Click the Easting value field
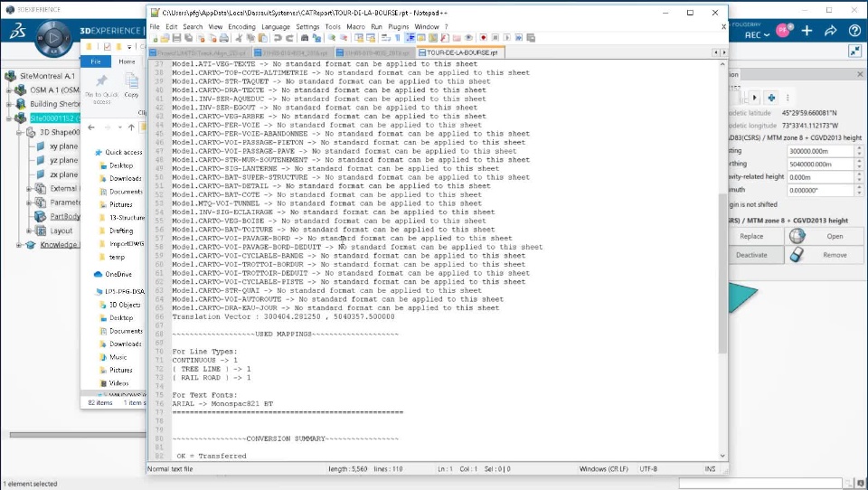Viewport: 868px width, 490px height. (x=820, y=151)
